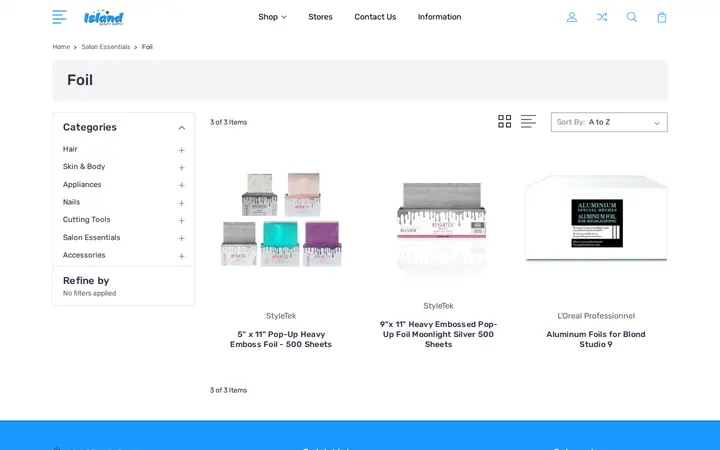Open 9"x 11" Heavy Embossed Pop-Up Foil title
Viewport: 720px width, 450px height.
click(439, 334)
